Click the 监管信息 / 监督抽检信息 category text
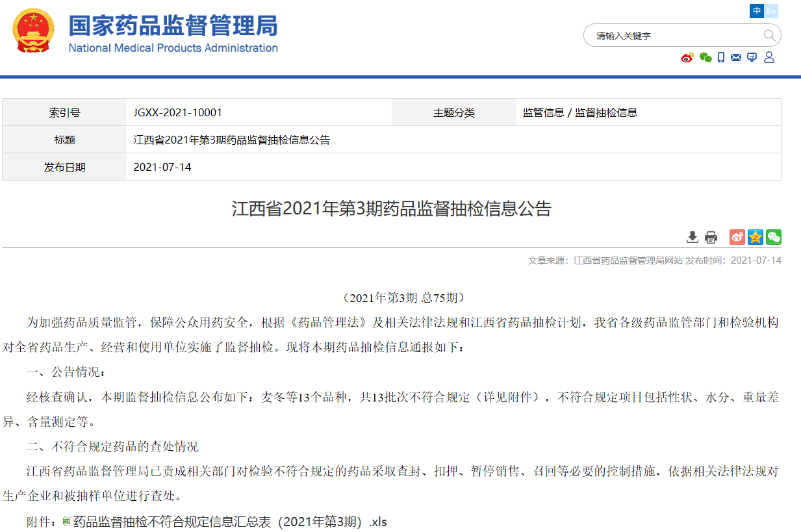This screenshot has height=532, width=801. click(x=580, y=112)
